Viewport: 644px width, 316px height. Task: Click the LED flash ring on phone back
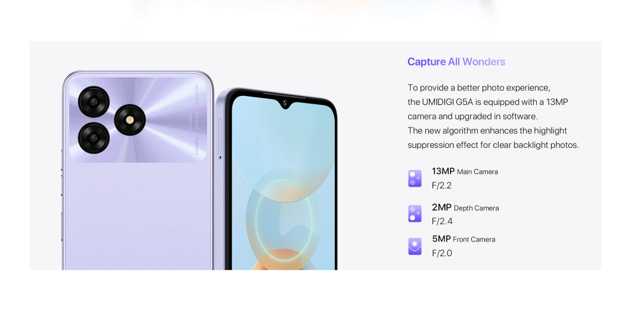point(130,120)
